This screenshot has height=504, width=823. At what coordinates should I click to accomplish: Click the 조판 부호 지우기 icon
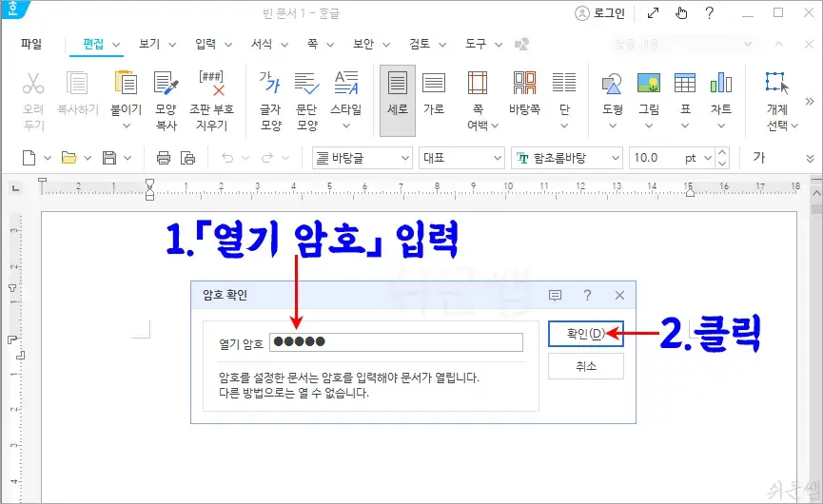coord(211,83)
